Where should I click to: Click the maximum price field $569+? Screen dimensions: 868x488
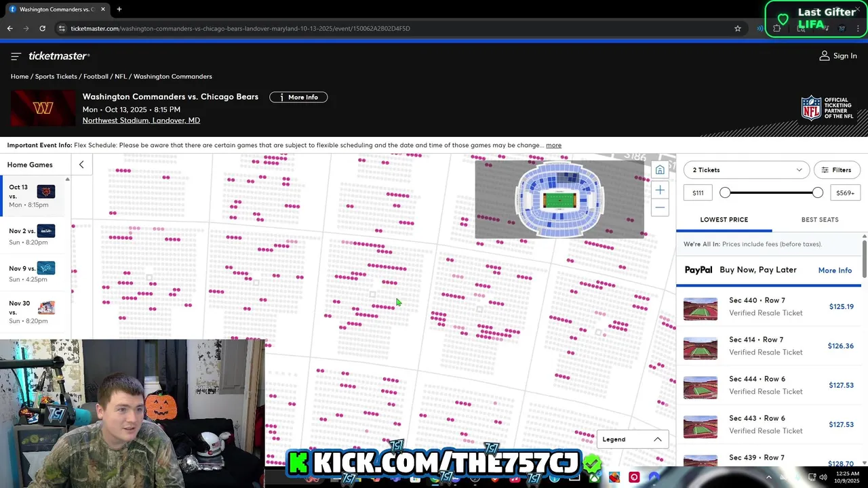[x=846, y=193]
